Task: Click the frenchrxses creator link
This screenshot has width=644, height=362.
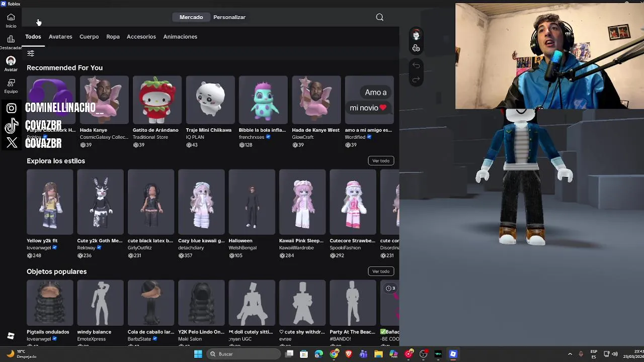Action: click(252, 137)
